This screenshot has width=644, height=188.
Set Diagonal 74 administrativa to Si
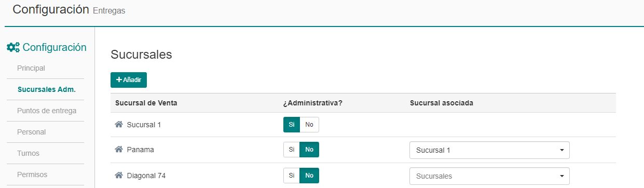(x=292, y=176)
